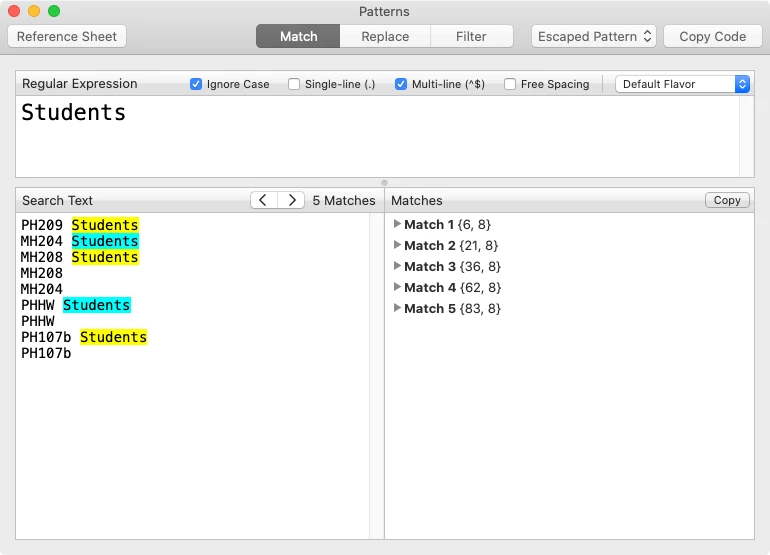Expand Match 2 disclosure triangle
This screenshot has width=770, height=555.
click(x=397, y=245)
